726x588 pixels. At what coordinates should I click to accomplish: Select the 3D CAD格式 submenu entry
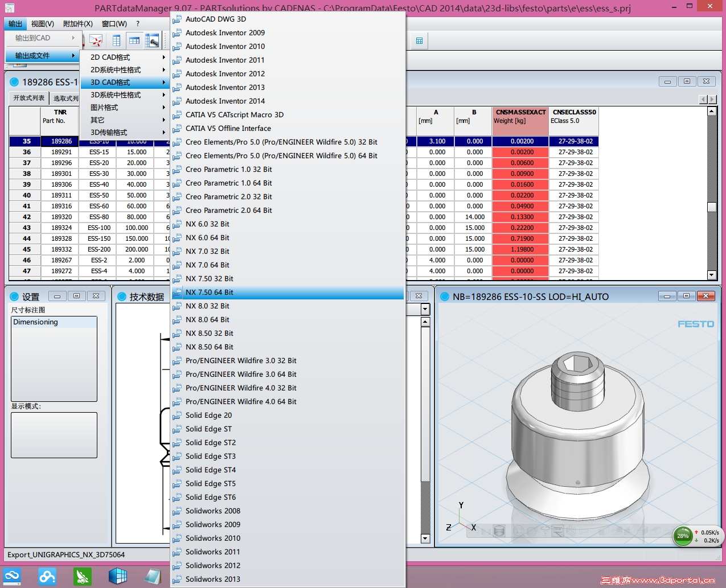(124, 82)
